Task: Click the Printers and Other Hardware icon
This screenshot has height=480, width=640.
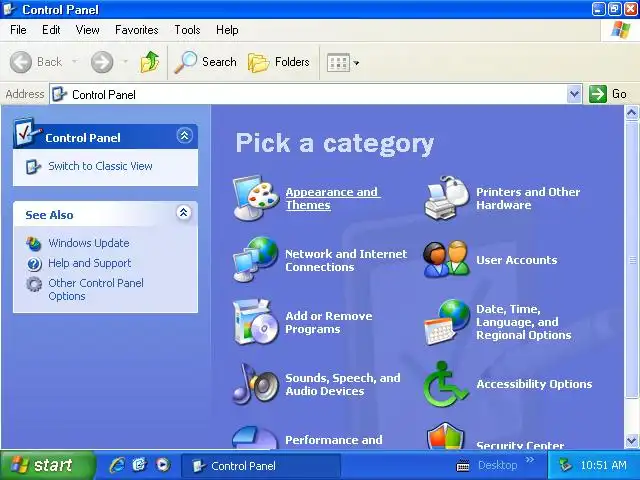Action: pyautogui.click(x=447, y=198)
